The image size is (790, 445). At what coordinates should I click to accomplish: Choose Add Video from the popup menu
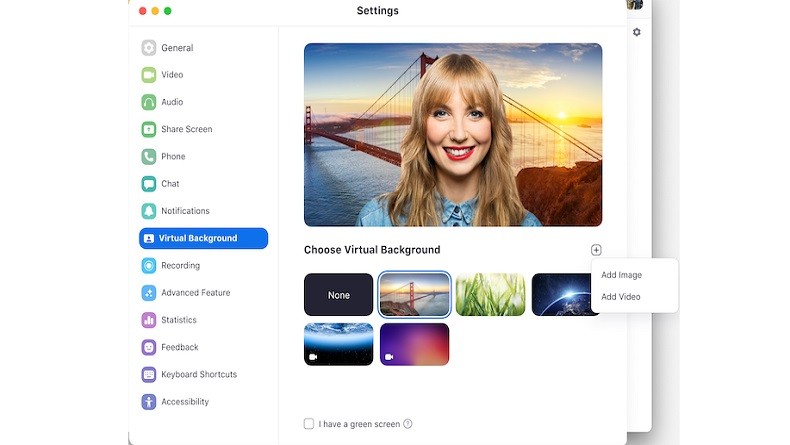[x=621, y=297]
